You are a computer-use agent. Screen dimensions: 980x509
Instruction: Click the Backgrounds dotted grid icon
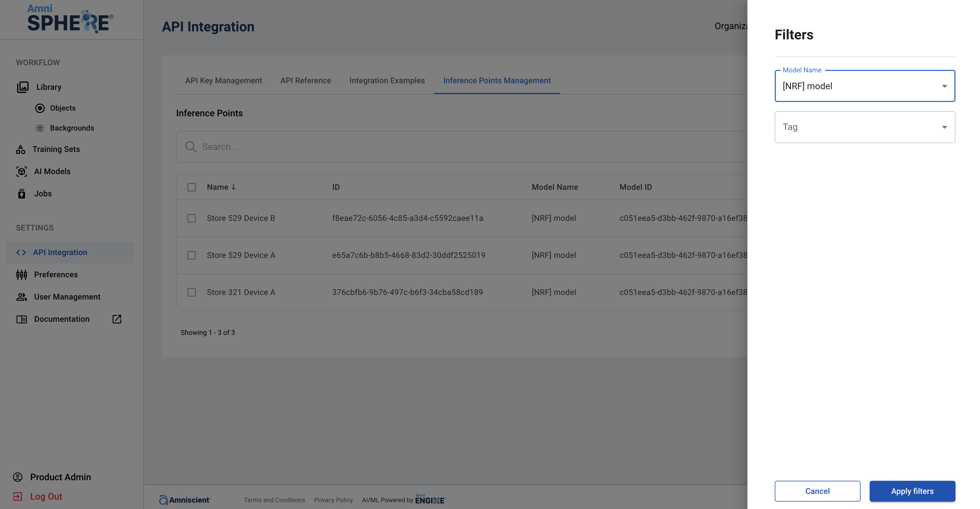[x=40, y=128]
